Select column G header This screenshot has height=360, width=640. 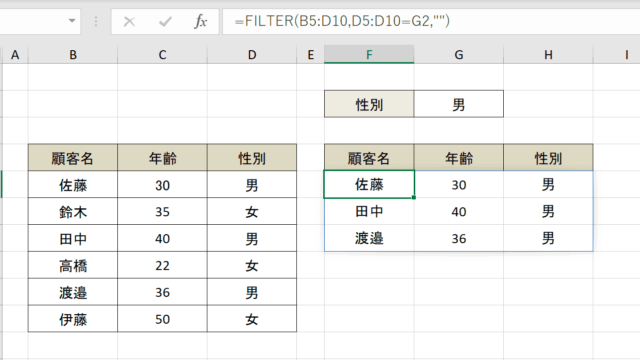459,55
